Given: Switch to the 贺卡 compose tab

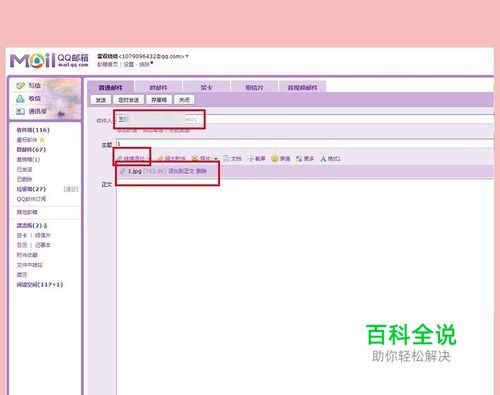Looking at the screenshot, I should pos(206,87).
